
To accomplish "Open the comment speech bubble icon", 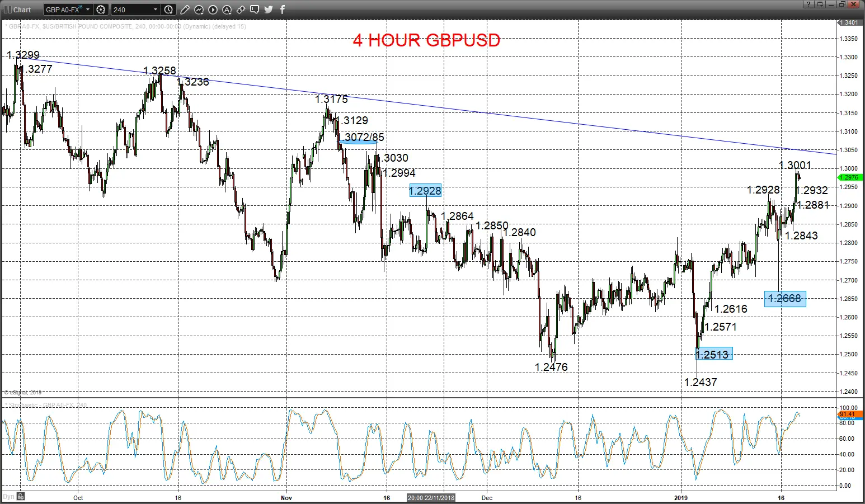I will click(255, 10).
